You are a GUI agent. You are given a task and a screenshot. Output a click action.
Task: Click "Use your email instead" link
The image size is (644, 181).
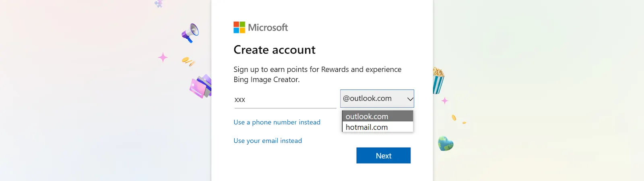point(268,141)
